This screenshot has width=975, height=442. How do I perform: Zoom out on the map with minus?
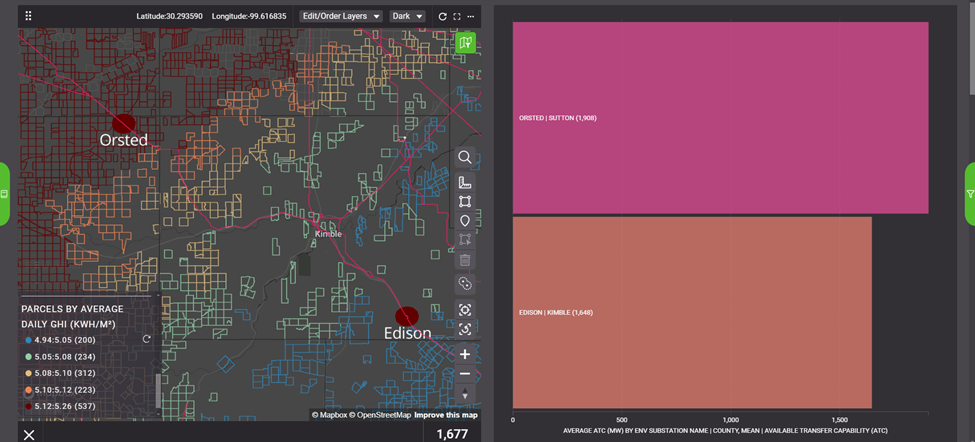pyautogui.click(x=465, y=374)
